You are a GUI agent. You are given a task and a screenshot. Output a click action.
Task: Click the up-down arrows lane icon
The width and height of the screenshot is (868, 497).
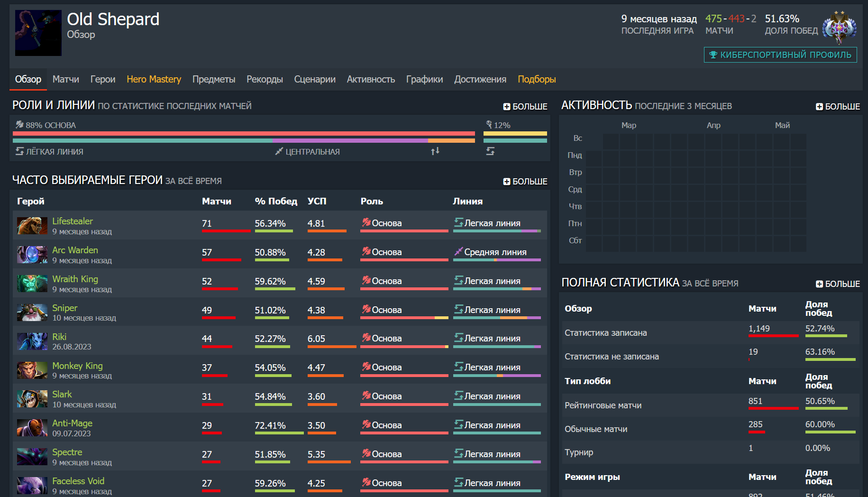click(435, 151)
